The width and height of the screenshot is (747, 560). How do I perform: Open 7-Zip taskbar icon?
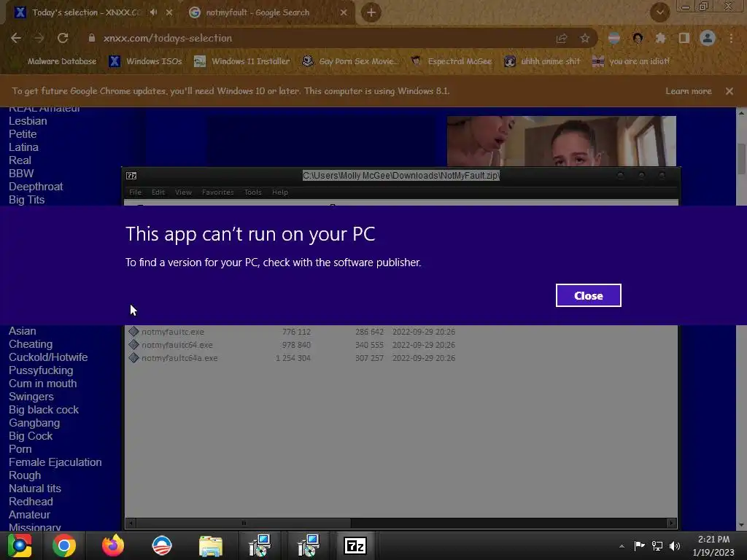[x=355, y=545]
